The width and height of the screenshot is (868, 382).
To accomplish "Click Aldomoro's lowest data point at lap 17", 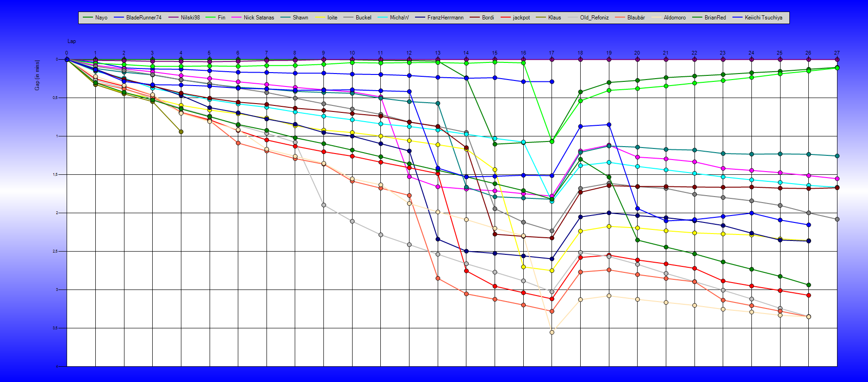I will click(552, 332).
